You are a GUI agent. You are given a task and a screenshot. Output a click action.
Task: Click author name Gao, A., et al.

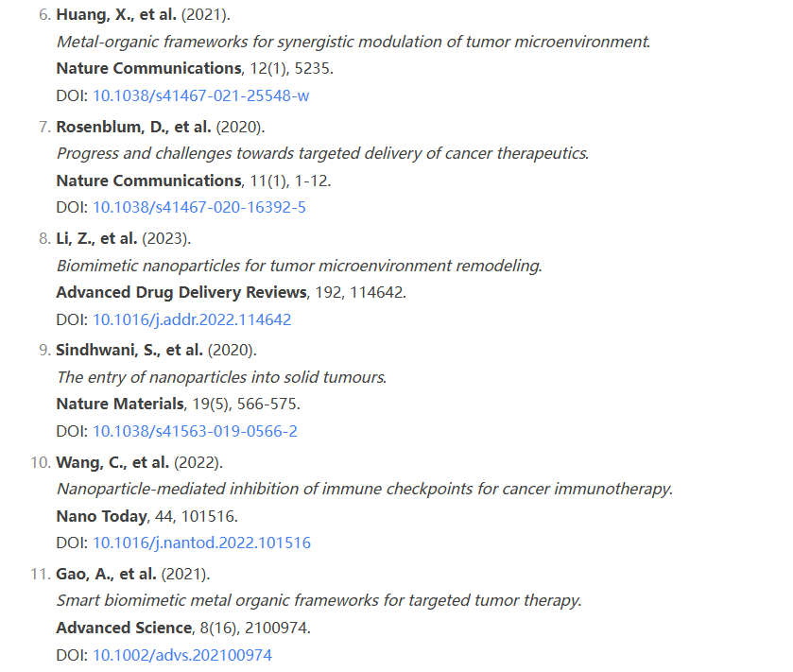(106, 575)
